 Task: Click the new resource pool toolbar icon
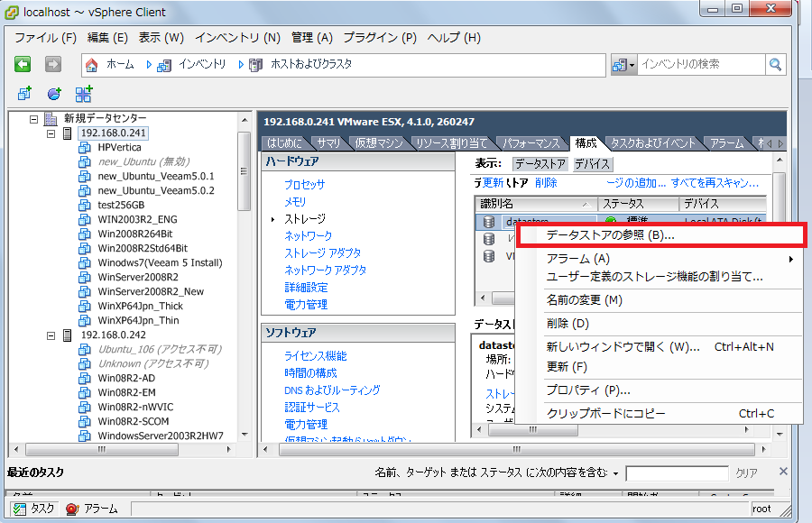coord(54,94)
